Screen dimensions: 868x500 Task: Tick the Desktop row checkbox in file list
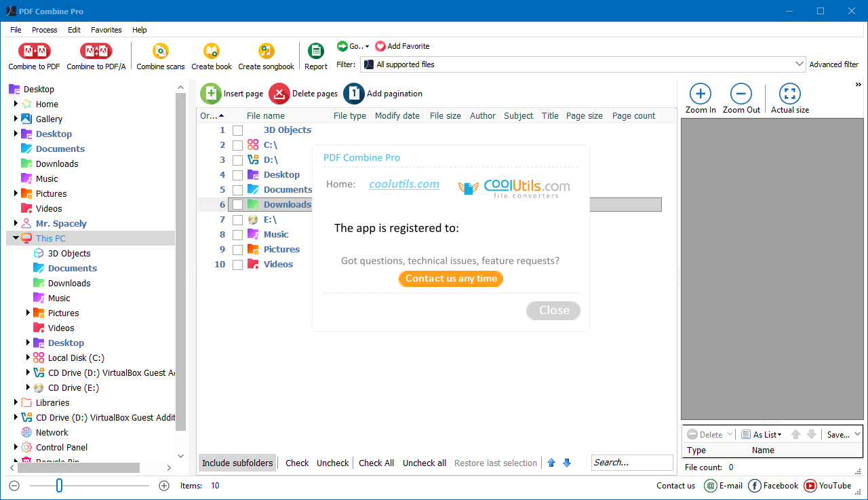click(x=237, y=175)
